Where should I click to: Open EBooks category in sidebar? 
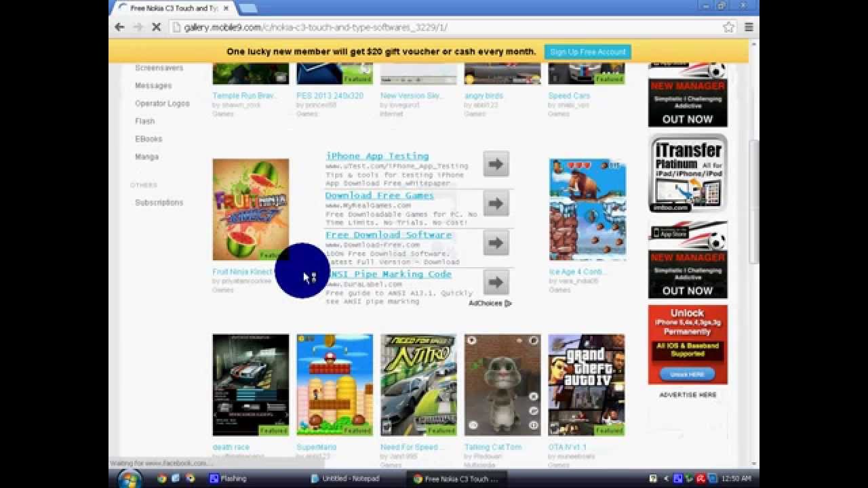pyautogui.click(x=149, y=138)
